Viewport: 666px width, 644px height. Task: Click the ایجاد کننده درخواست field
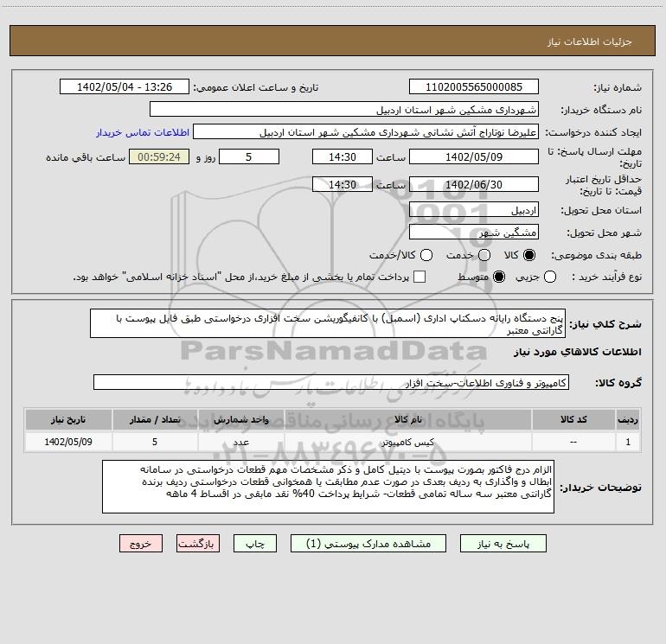click(x=366, y=131)
